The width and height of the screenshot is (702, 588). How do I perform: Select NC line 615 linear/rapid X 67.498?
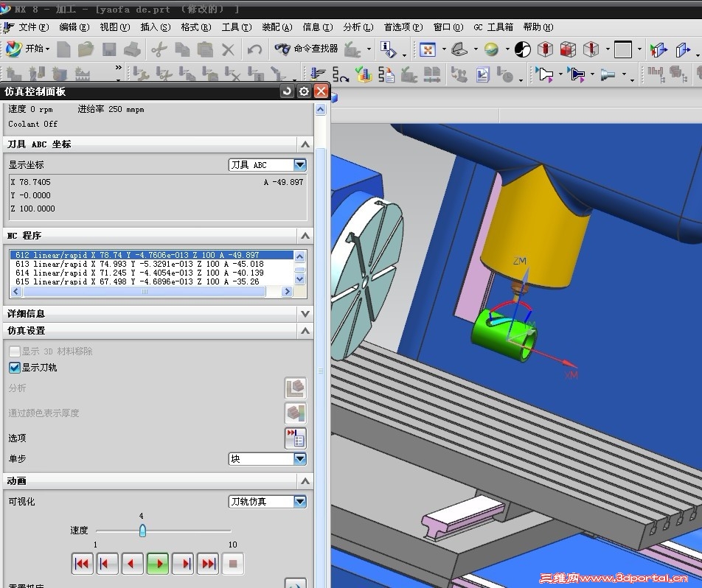[151, 281]
